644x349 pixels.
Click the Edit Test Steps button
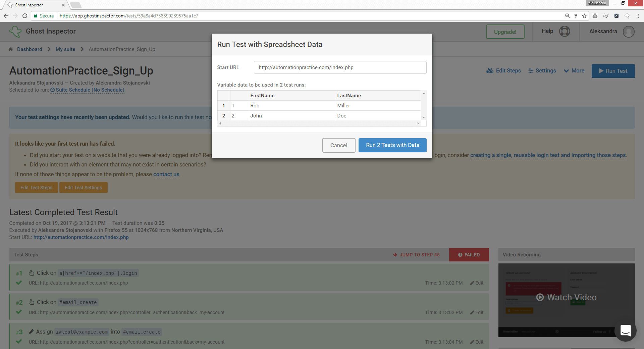pyautogui.click(x=37, y=188)
